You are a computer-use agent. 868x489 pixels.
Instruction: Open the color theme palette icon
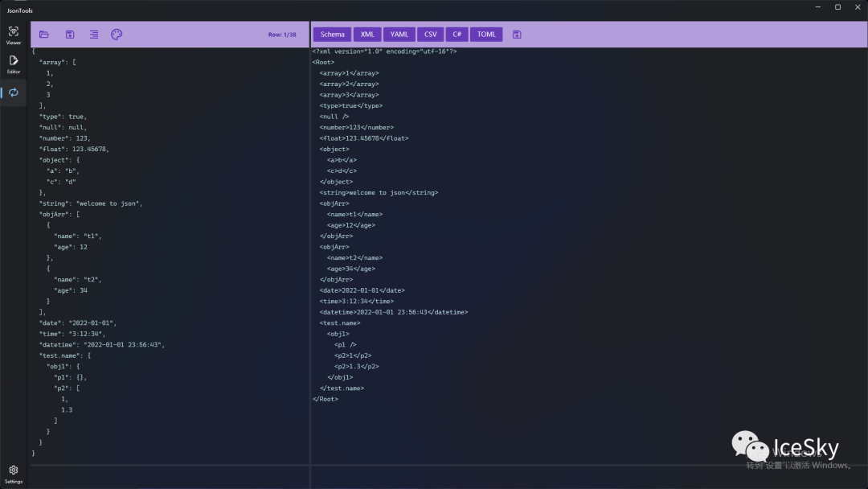click(x=117, y=35)
